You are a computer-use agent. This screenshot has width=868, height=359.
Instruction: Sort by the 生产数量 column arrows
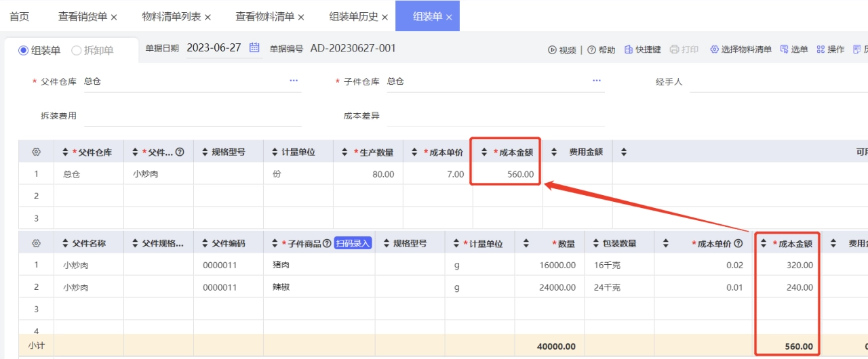coord(345,152)
